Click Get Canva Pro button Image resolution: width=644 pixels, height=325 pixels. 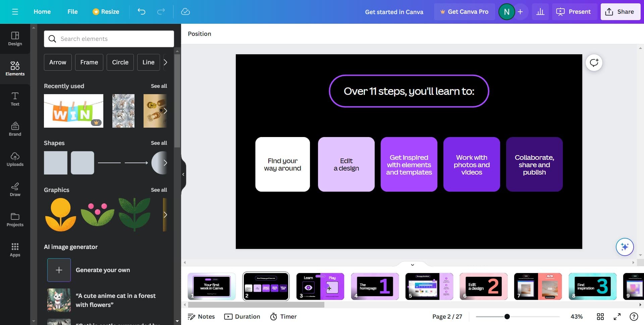point(465,12)
